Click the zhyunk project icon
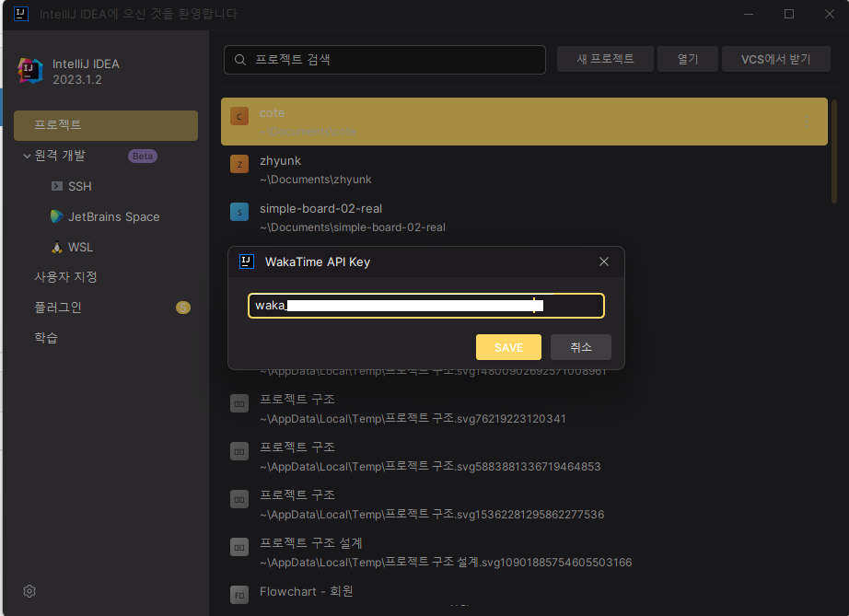The width and height of the screenshot is (849, 616). point(239,164)
